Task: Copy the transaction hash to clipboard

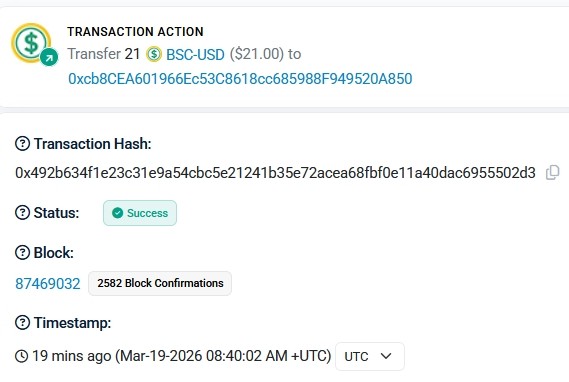Action: [552, 173]
